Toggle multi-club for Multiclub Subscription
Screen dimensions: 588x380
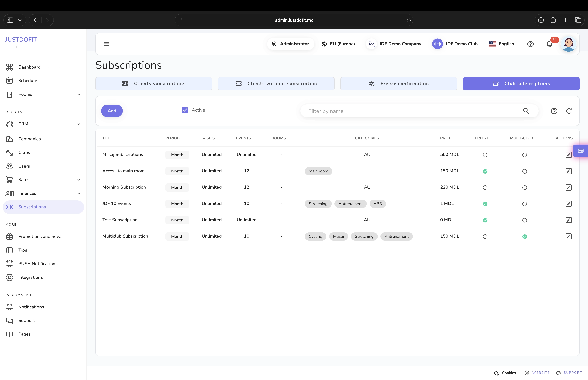click(x=525, y=237)
